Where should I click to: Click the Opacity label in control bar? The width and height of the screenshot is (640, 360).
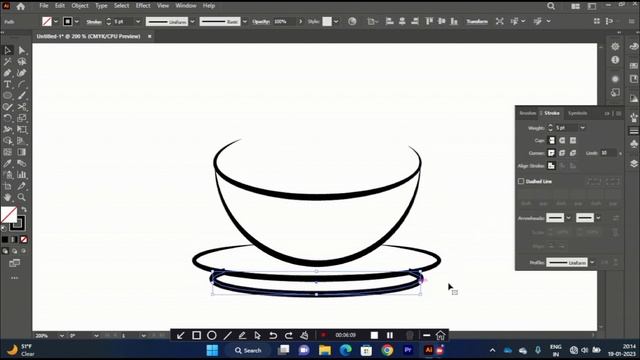point(261,21)
